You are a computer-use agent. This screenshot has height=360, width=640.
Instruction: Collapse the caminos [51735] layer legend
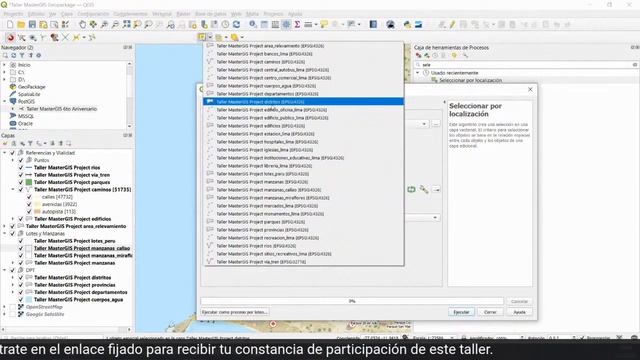pyautogui.click(x=13, y=189)
